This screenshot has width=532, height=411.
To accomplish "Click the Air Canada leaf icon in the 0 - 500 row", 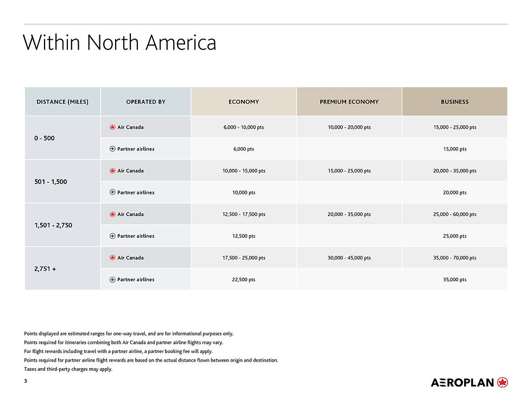I will [x=112, y=127].
